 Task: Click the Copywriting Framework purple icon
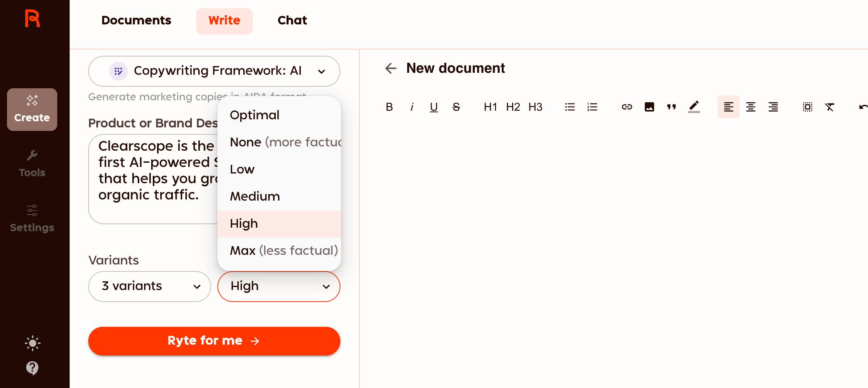(x=118, y=71)
